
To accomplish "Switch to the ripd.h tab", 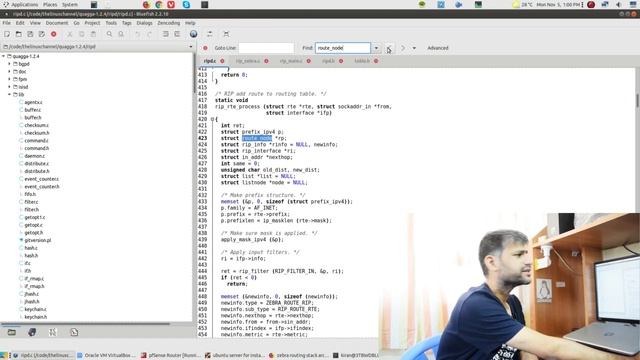I will point(328,61).
